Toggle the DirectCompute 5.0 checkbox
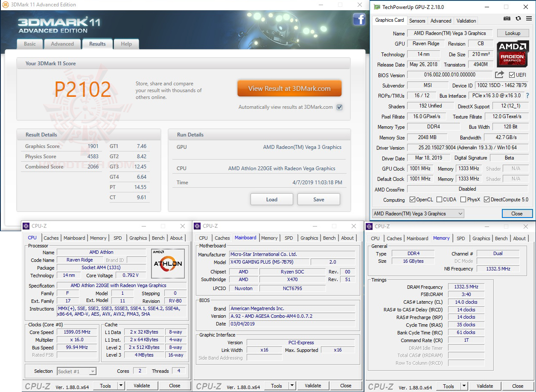This screenshot has width=536, height=392. (486, 200)
